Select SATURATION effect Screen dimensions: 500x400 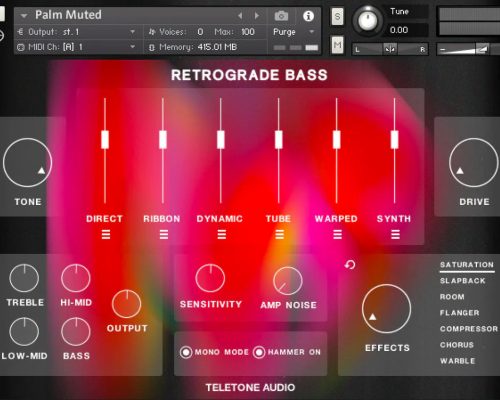(467, 265)
